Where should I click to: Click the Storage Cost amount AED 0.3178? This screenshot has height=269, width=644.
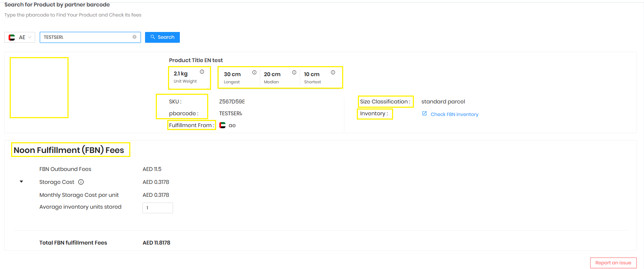click(x=156, y=182)
